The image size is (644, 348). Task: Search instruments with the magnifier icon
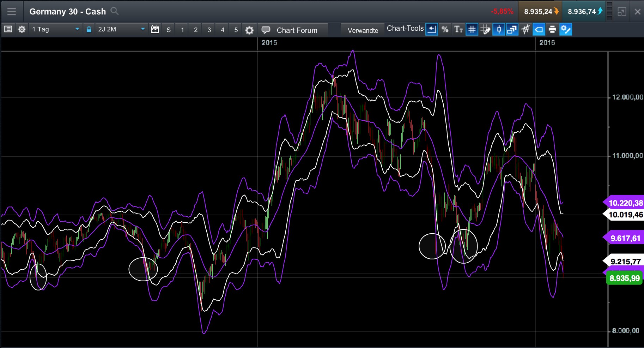pos(114,11)
